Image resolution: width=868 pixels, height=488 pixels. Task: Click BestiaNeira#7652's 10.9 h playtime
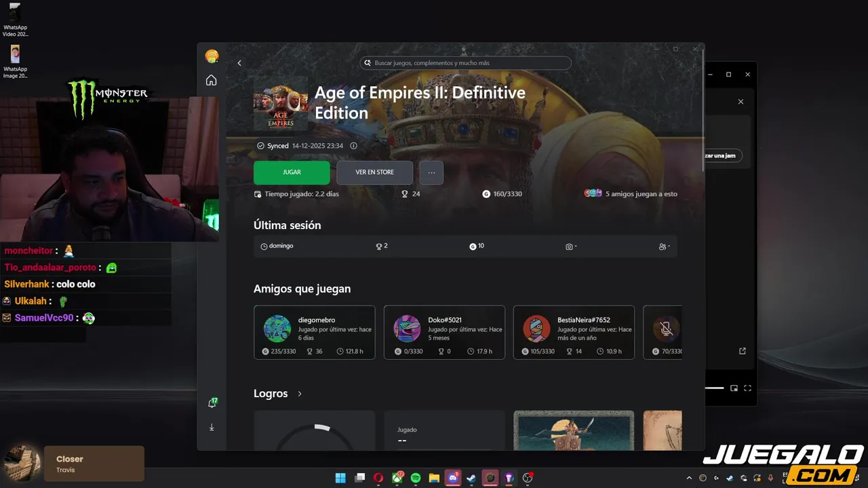[x=609, y=352]
